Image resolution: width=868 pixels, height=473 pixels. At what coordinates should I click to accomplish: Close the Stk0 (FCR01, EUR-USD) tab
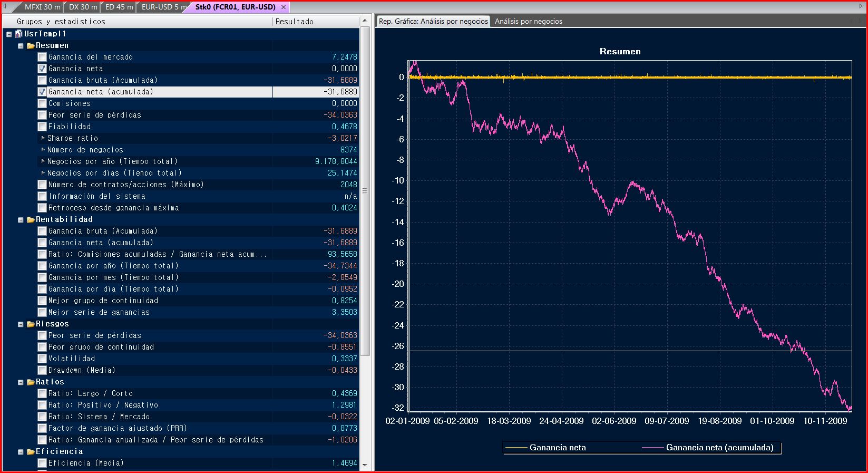pyautogui.click(x=284, y=7)
